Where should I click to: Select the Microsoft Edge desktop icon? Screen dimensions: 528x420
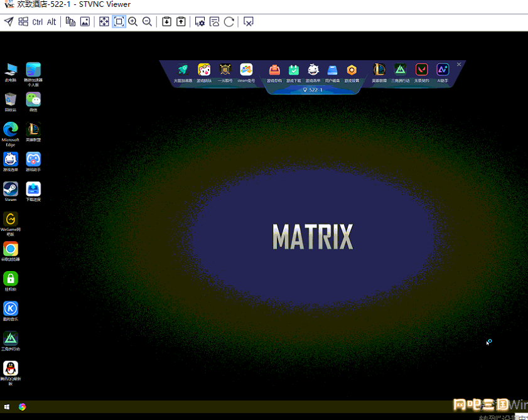pos(11,134)
